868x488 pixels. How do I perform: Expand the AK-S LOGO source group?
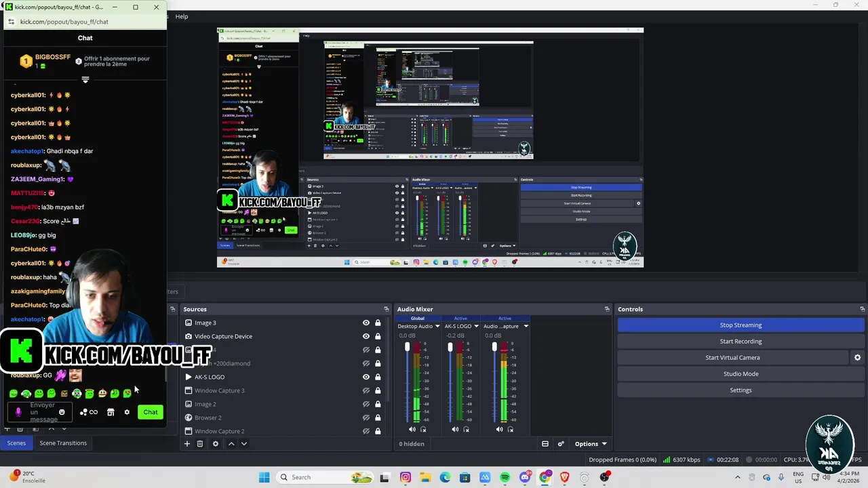189,377
